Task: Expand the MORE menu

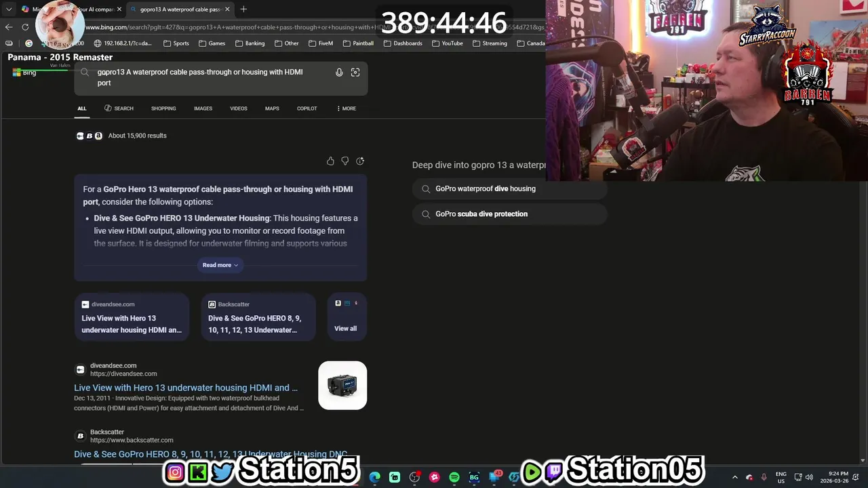Action: (347, 108)
